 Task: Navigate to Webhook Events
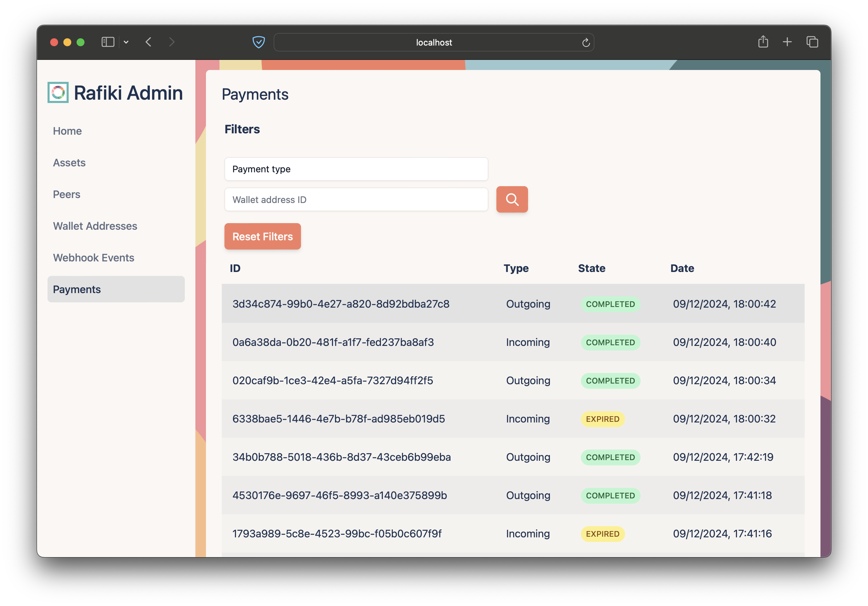93,257
